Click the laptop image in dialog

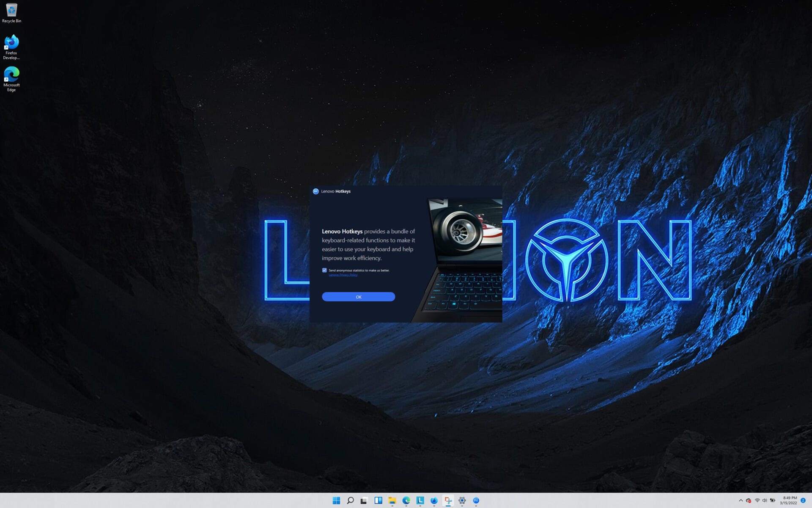pyautogui.click(x=458, y=260)
